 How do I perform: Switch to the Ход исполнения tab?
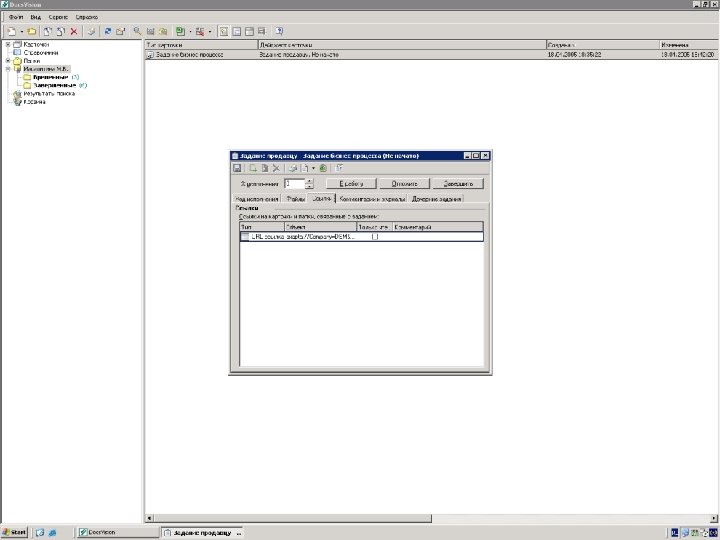pyautogui.click(x=257, y=199)
